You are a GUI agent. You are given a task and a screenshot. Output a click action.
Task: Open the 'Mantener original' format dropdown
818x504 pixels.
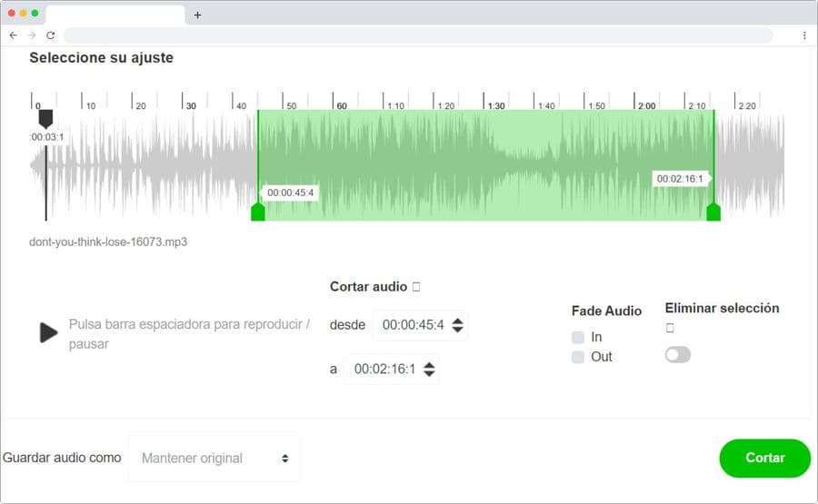(214, 458)
